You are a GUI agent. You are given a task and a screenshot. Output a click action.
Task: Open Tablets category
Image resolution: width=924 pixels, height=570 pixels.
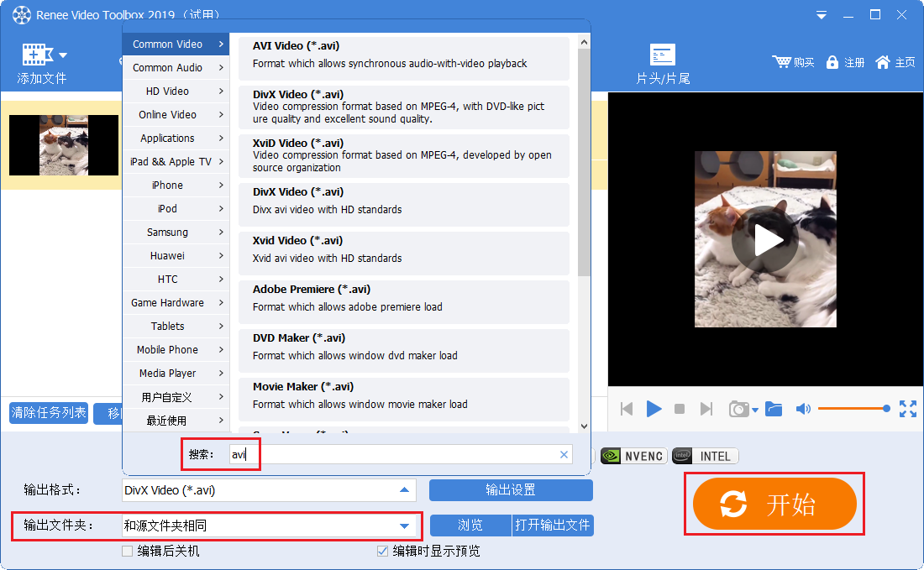176,327
